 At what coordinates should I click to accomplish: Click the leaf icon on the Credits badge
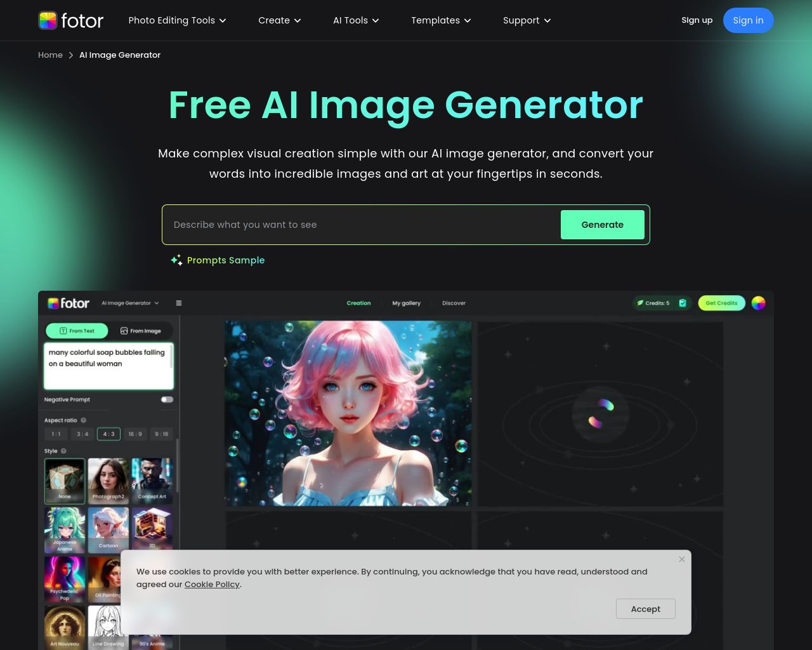pos(640,303)
